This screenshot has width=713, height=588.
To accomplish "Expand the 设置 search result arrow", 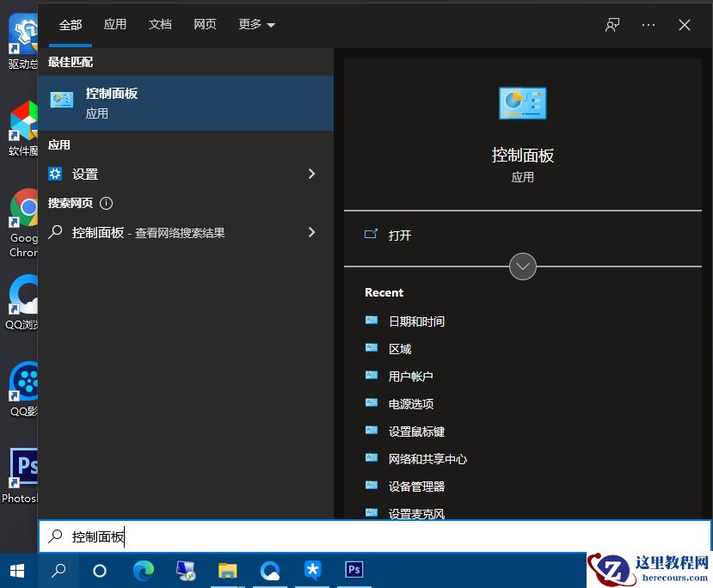I will pyautogui.click(x=311, y=173).
